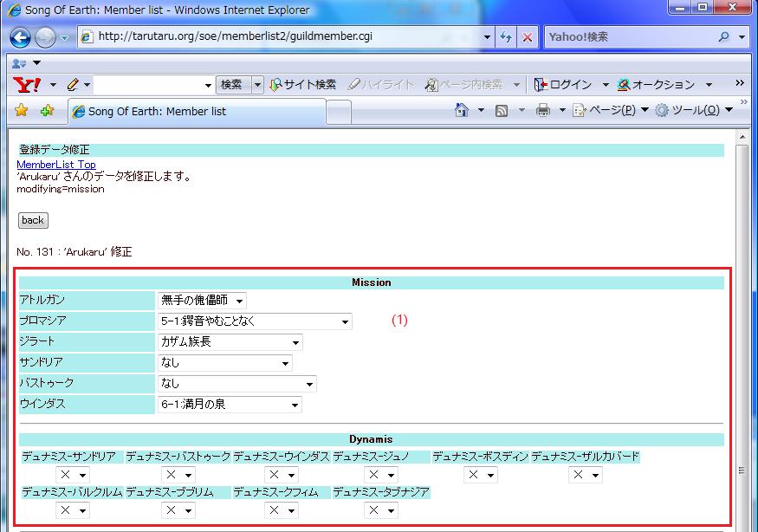Click the Yahoo! logo toolbar icon
The width and height of the screenshot is (758, 532).
[x=26, y=85]
